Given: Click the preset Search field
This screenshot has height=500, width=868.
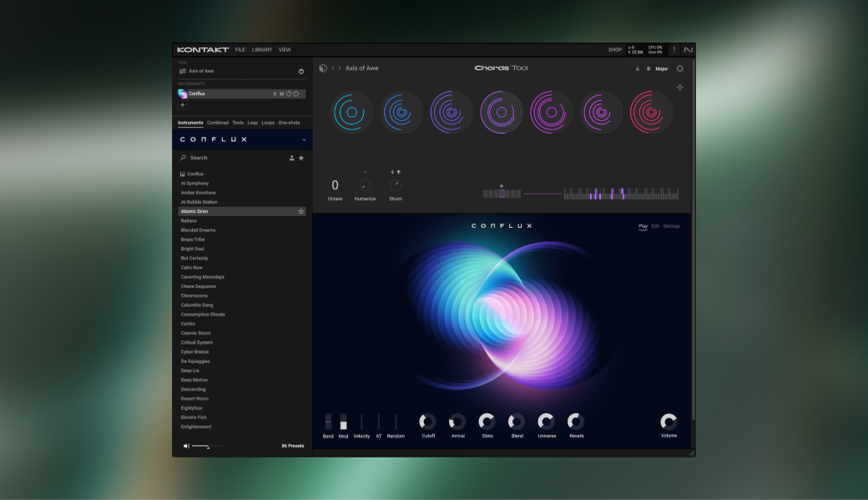Looking at the screenshot, I should pyautogui.click(x=233, y=158).
